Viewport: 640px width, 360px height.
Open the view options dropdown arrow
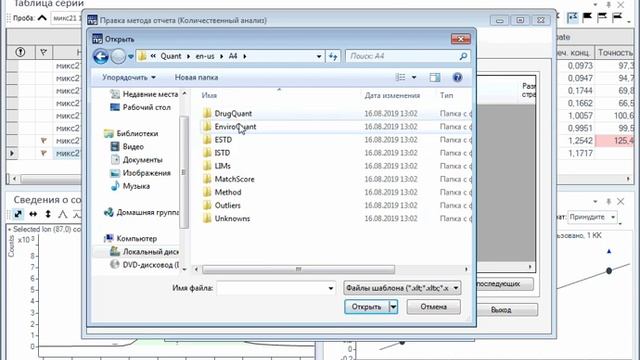pyautogui.click(x=414, y=77)
